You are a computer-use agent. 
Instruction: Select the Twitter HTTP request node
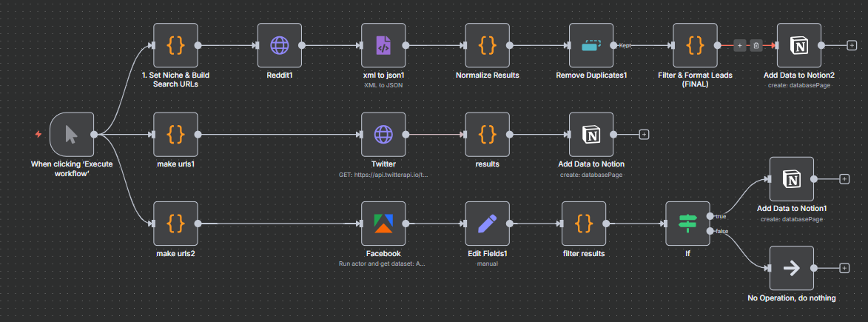coord(383,134)
